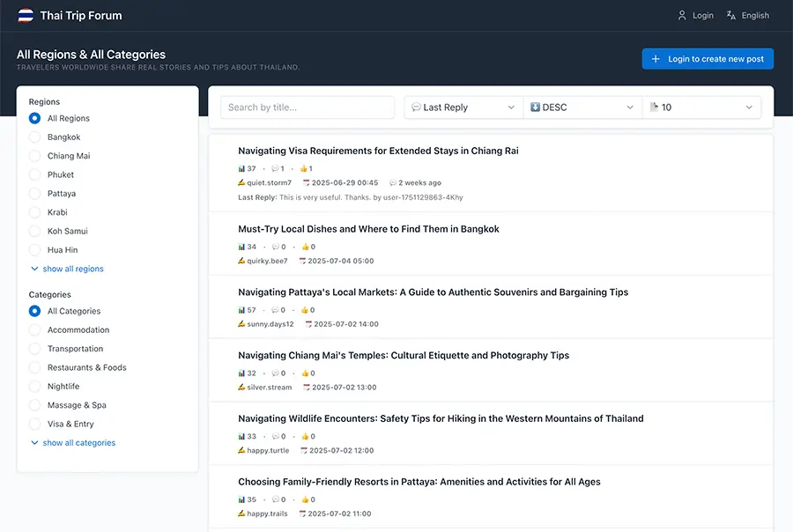This screenshot has height=532, width=793.
Task: Open the Last Reply sort dropdown
Action: [463, 107]
